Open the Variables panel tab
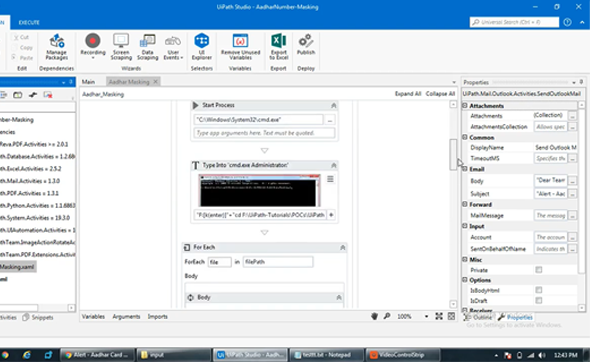The width and height of the screenshot is (590, 362). click(x=93, y=316)
